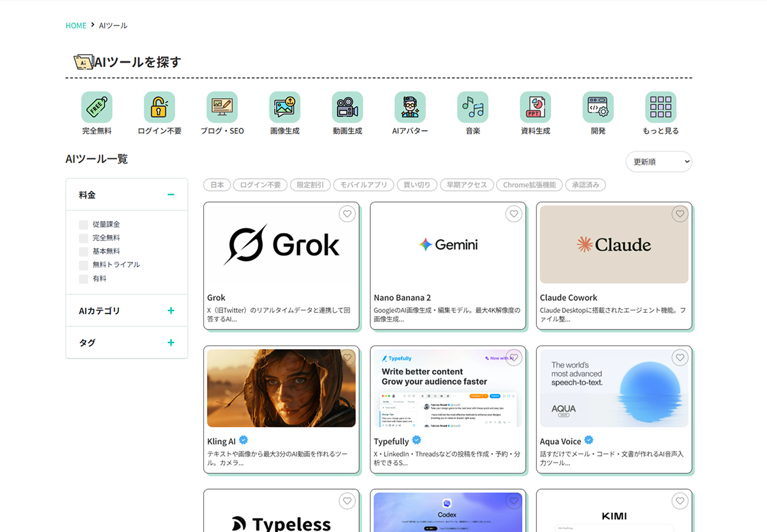Favorite the KIMI card heart
Screen dimensions: 767x532
(680, 501)
